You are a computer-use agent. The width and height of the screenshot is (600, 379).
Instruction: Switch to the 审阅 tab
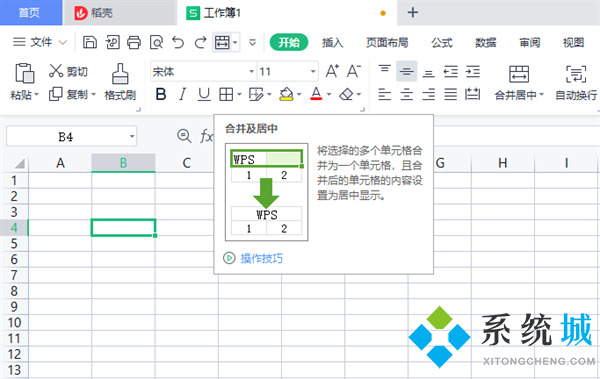tap(530, 42)
